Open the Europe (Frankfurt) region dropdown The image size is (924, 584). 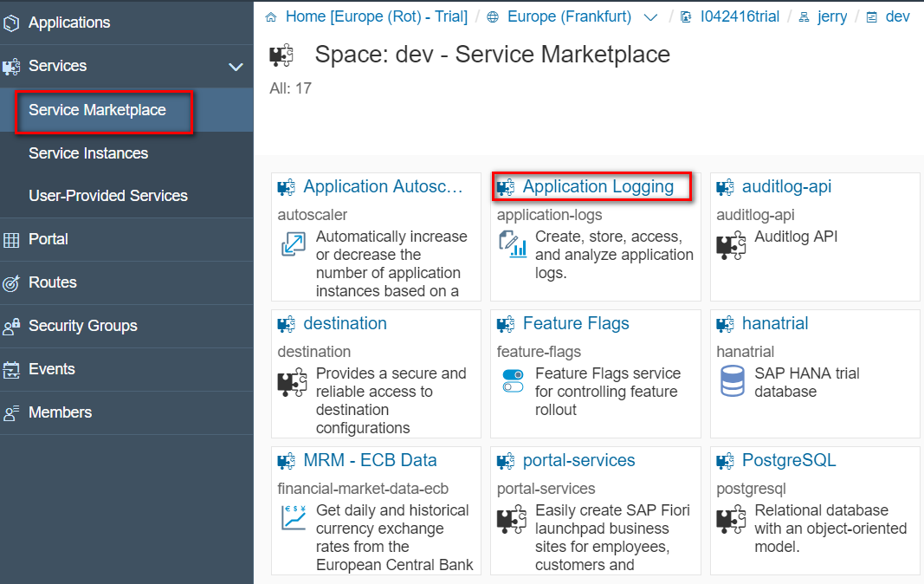[651, 17]
